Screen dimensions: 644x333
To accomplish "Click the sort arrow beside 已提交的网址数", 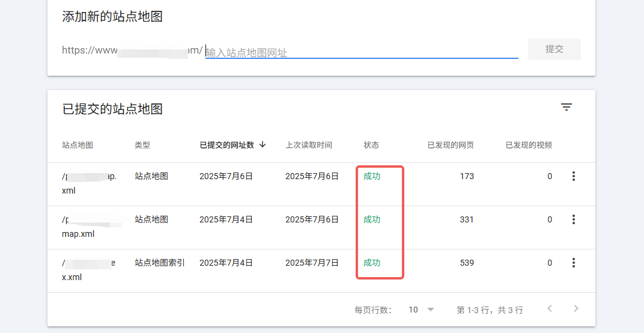I will (x=263, y=145).
